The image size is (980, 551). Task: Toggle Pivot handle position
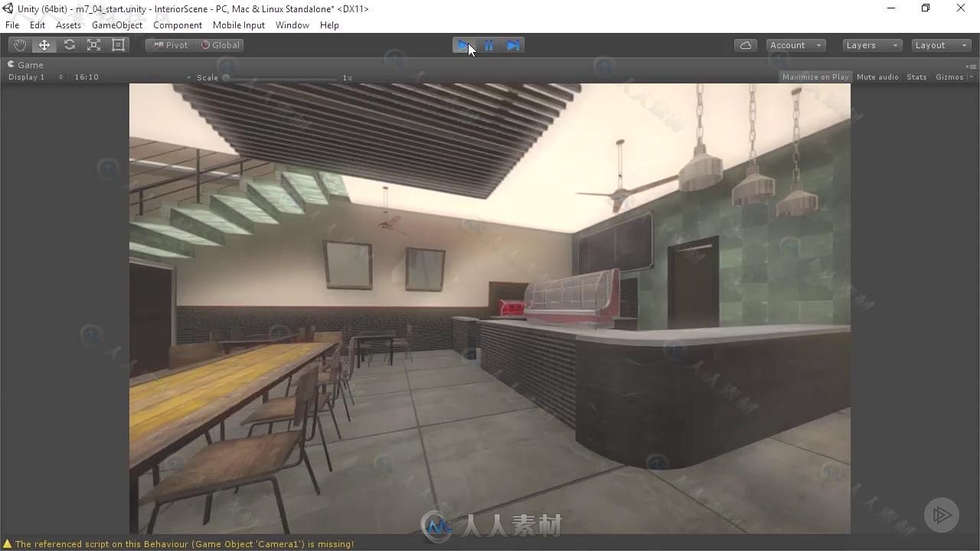pos(170,45)
